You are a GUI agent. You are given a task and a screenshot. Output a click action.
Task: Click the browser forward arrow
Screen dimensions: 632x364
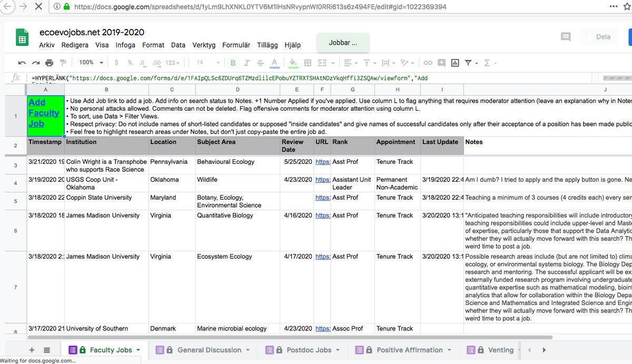click(23, 7)
